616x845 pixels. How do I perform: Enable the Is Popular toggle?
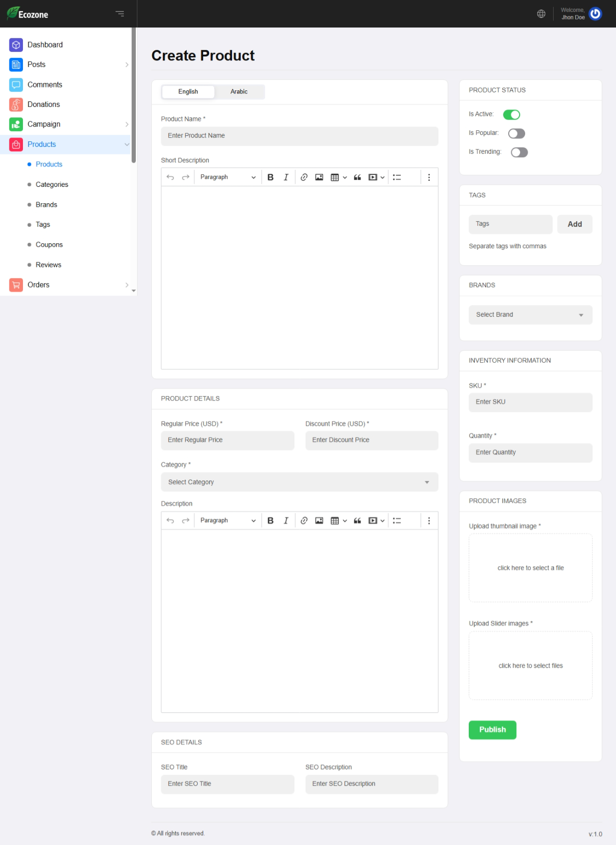[516, 133]
